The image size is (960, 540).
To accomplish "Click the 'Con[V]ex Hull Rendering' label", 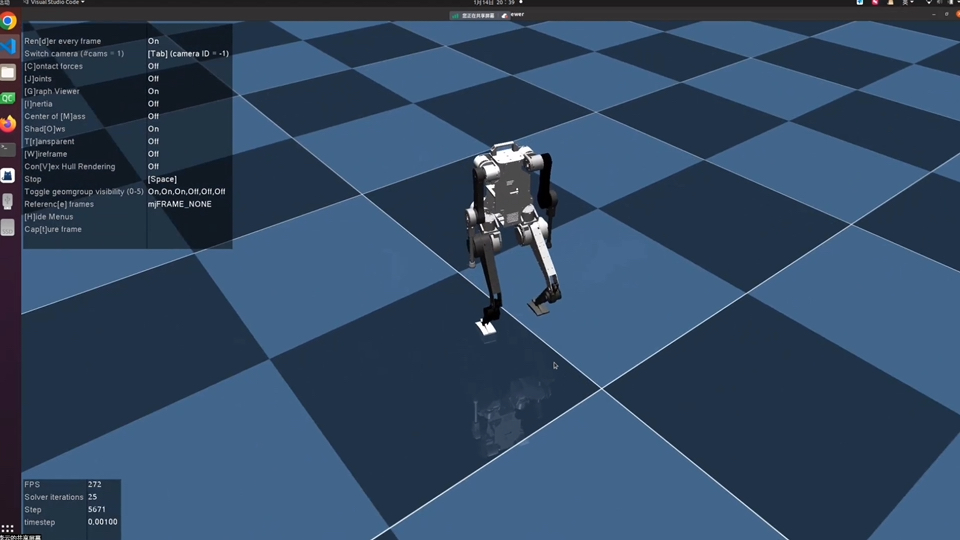I will [x=70, y=167].
